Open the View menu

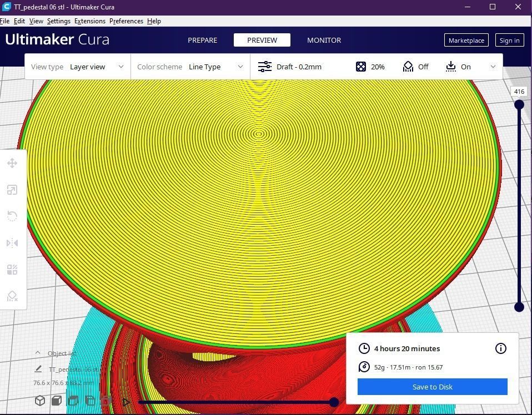(36, 21)
